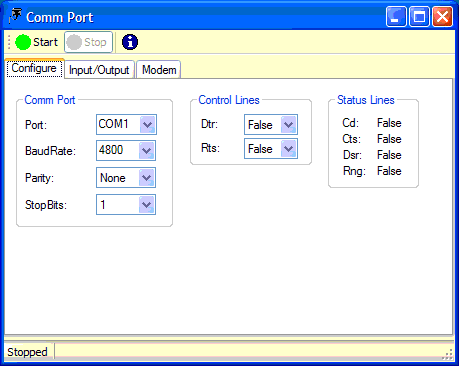The height and width of the screenshot is (366, 459).
Task: Click the StopBits: label
Action: (x=46, y=205)
